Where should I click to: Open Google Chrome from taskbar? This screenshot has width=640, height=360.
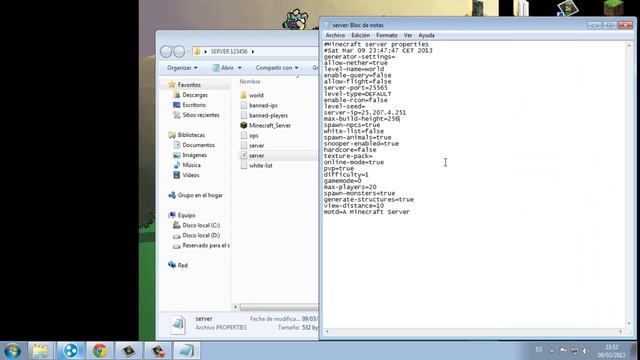[x=100, y=351]
